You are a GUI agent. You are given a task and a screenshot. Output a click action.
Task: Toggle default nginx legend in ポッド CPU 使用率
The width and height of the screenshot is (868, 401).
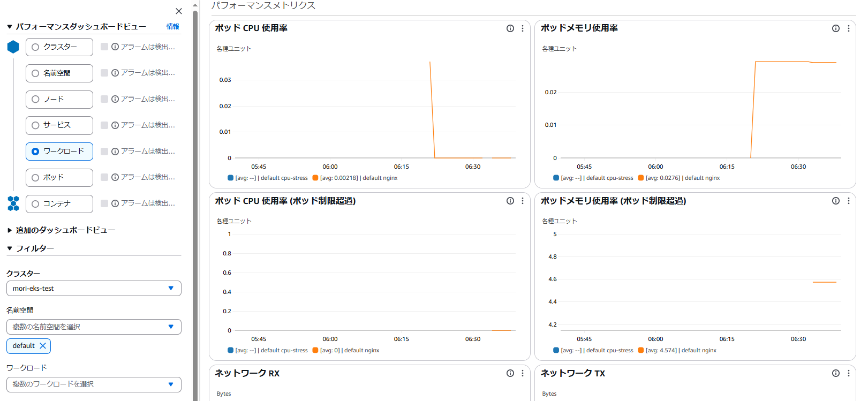point(355,178)
